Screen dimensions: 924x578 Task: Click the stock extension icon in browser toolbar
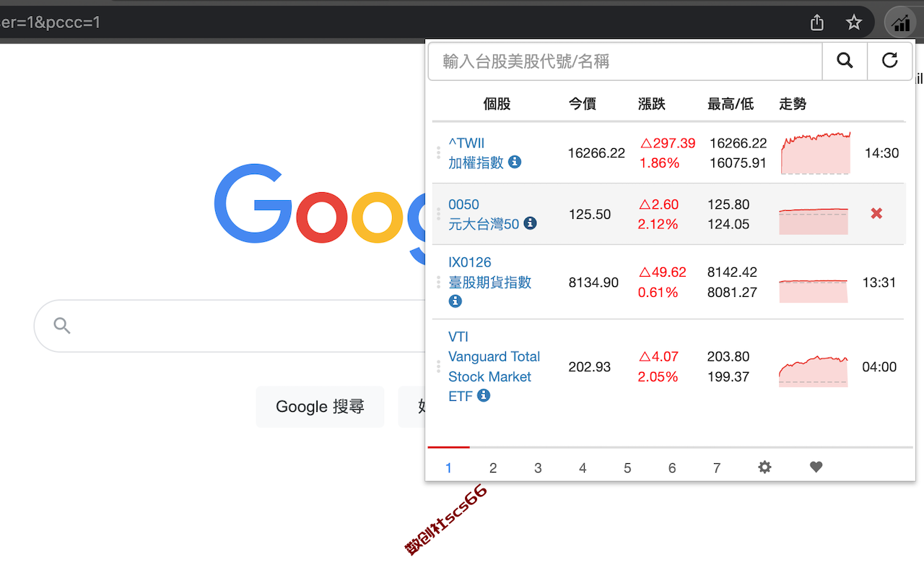click(901, 22)
